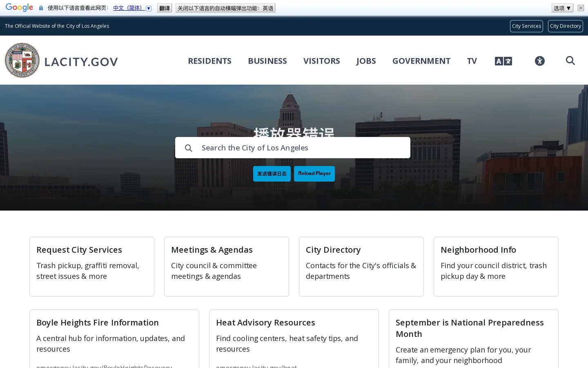Focus the Search the City of Los Angeles field
588x368 pixels.
293,148
